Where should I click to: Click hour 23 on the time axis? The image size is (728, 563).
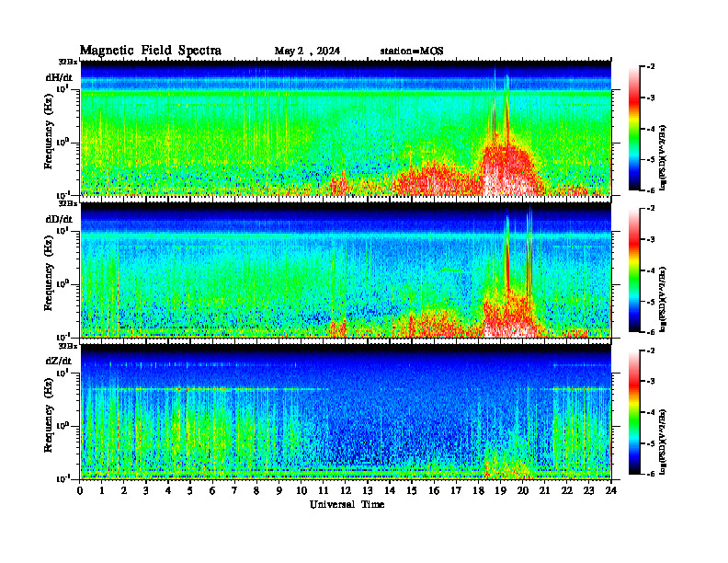588,491
